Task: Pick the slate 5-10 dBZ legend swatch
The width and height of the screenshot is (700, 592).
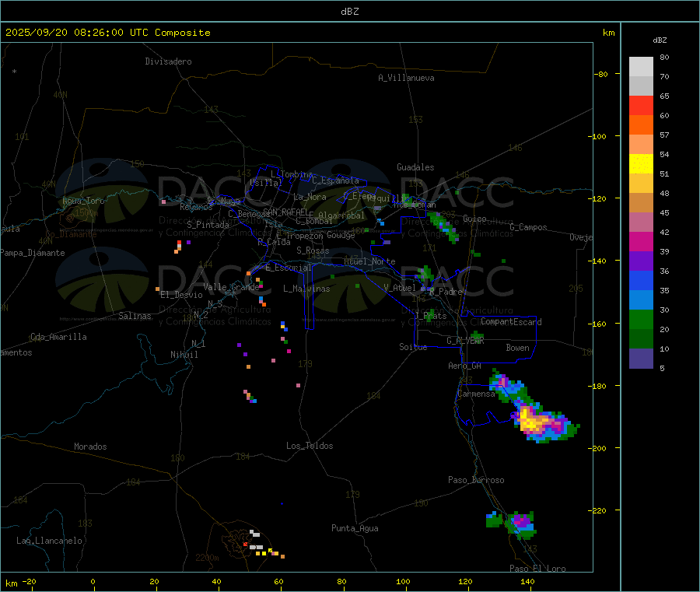Action: click(x=641, y=359)
